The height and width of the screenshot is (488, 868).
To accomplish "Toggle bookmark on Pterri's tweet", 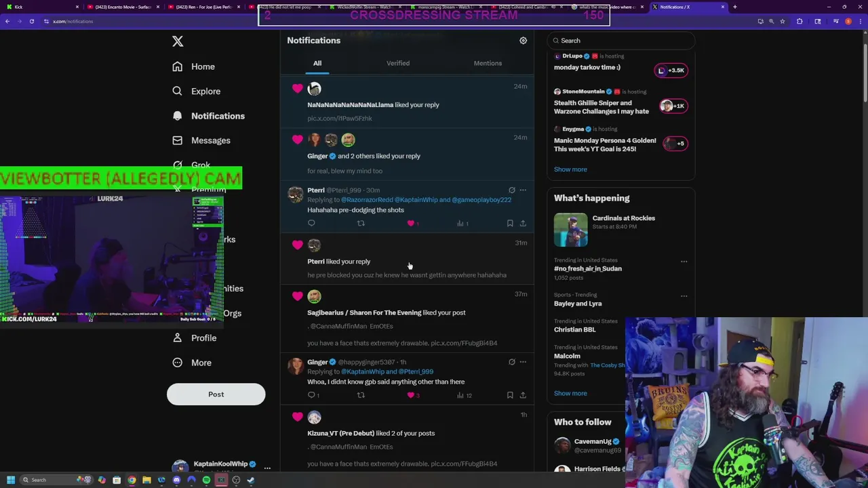I will click(510, 223).
